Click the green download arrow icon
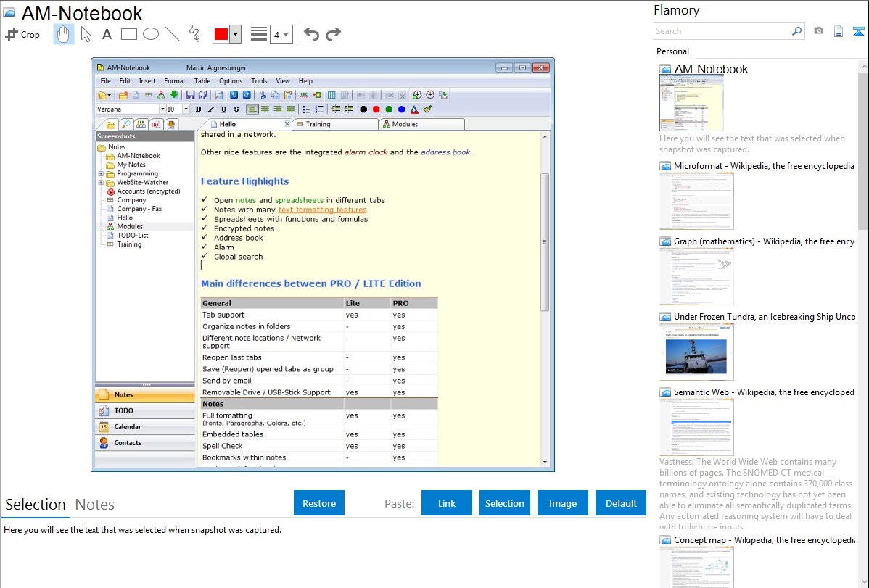The width and height of the screenshot is (869, 588). [x=174, y=95]
